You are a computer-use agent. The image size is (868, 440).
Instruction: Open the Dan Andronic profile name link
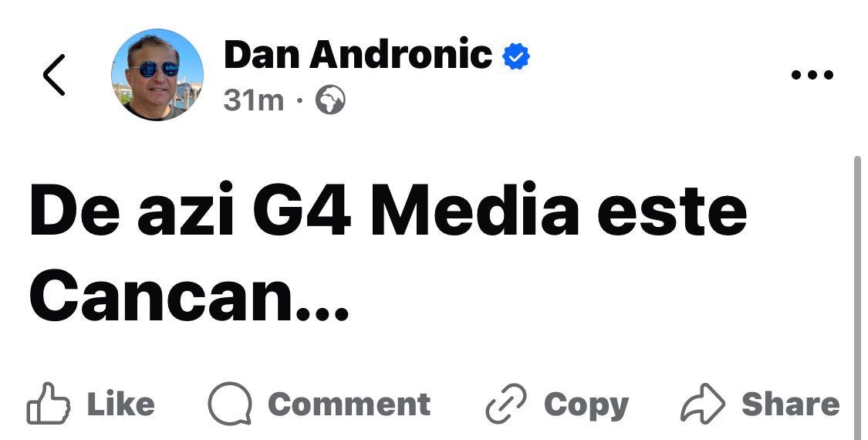point(357,55)
